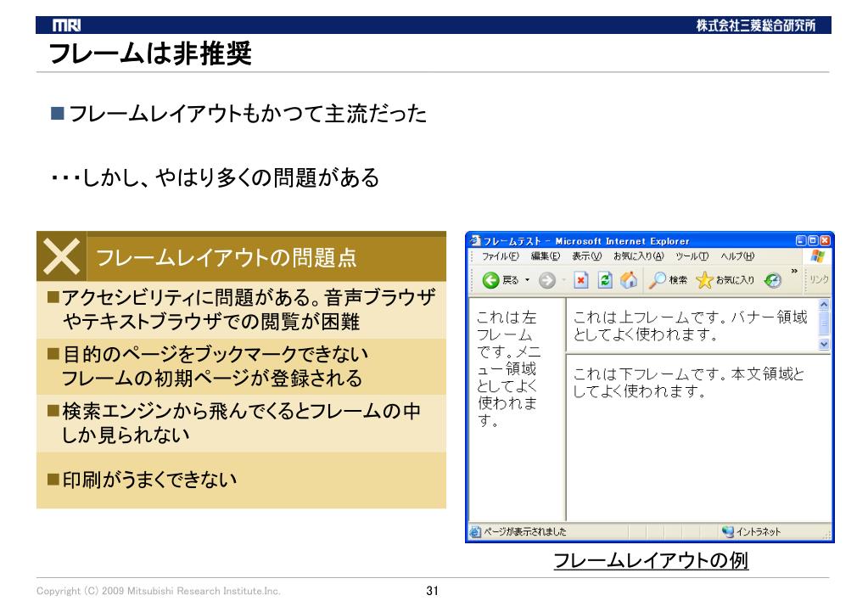Screen dimensions: 868x601
Task: Click the large X mark icon
Action: click(x=61, y=256)
